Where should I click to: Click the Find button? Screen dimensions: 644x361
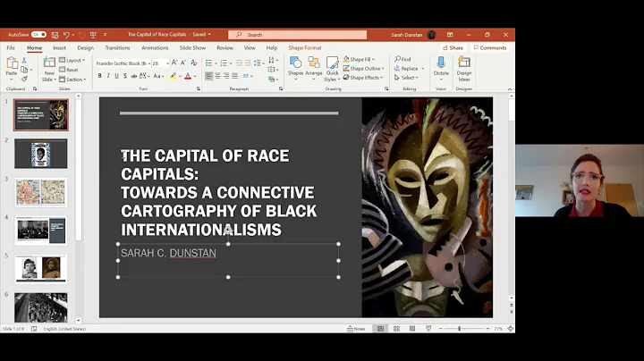402,60
